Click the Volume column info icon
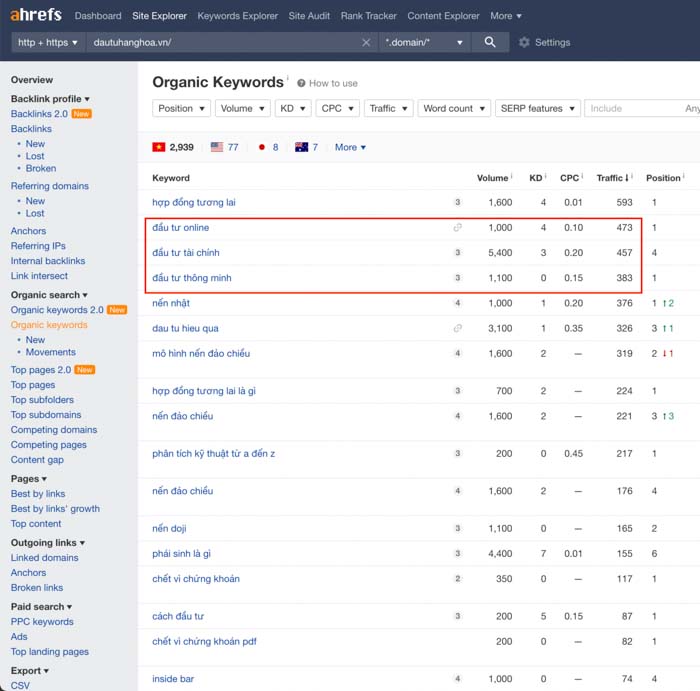700x691 pixels. click(512, 175)
